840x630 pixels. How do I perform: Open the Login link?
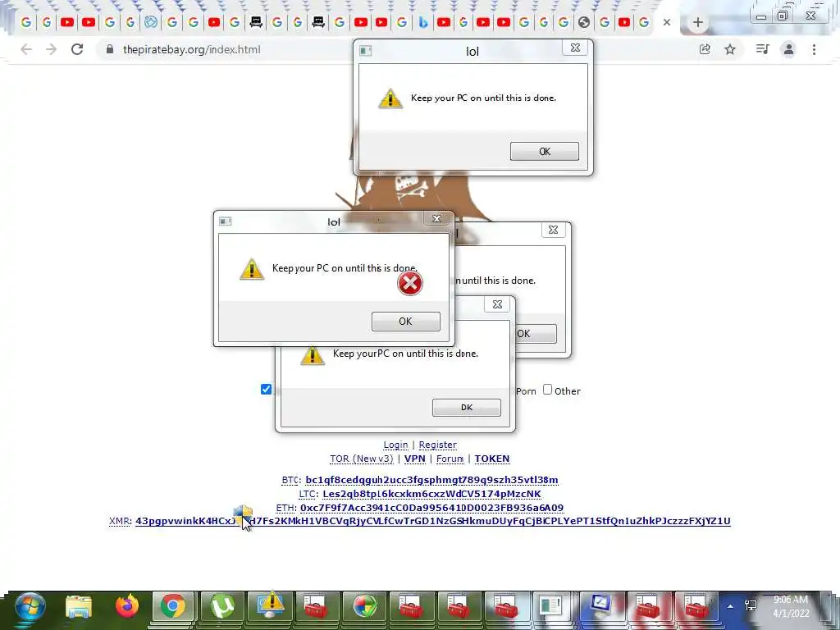click(x=395, y=445)
